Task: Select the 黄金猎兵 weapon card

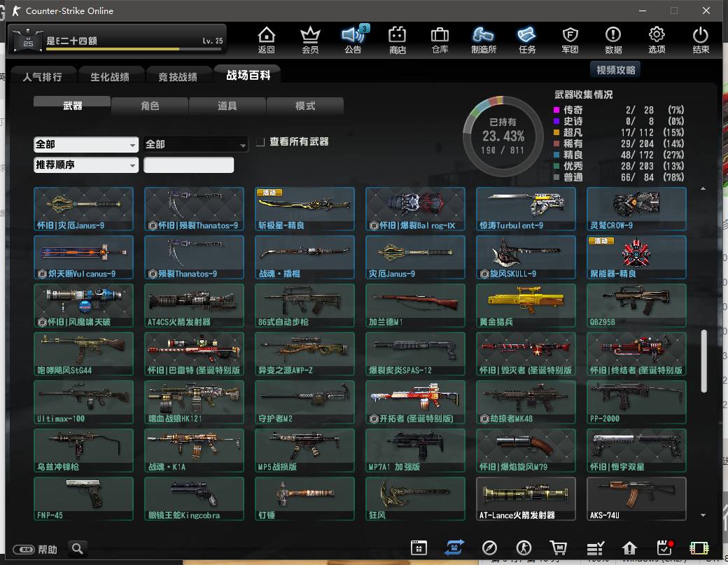Action: (526, 305)
